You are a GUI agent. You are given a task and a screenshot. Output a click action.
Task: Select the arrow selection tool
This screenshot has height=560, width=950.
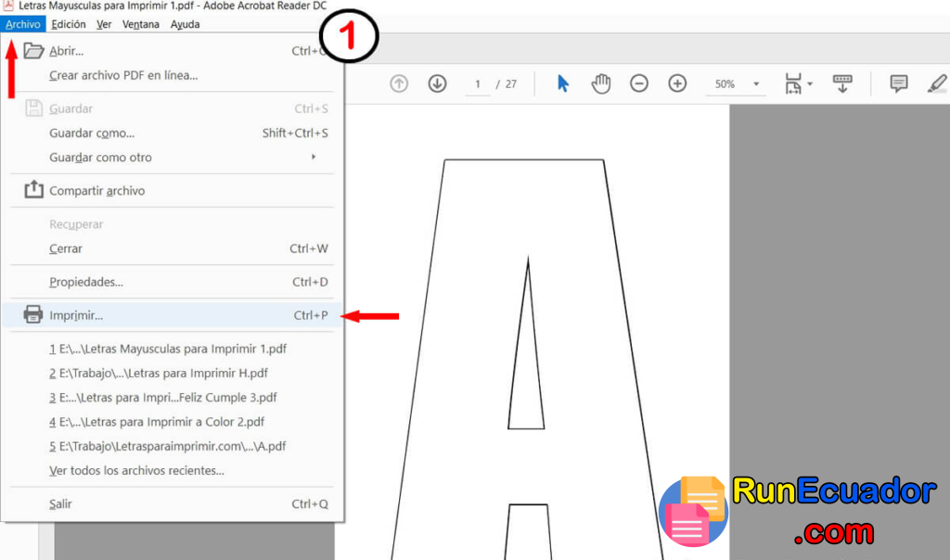563,83
